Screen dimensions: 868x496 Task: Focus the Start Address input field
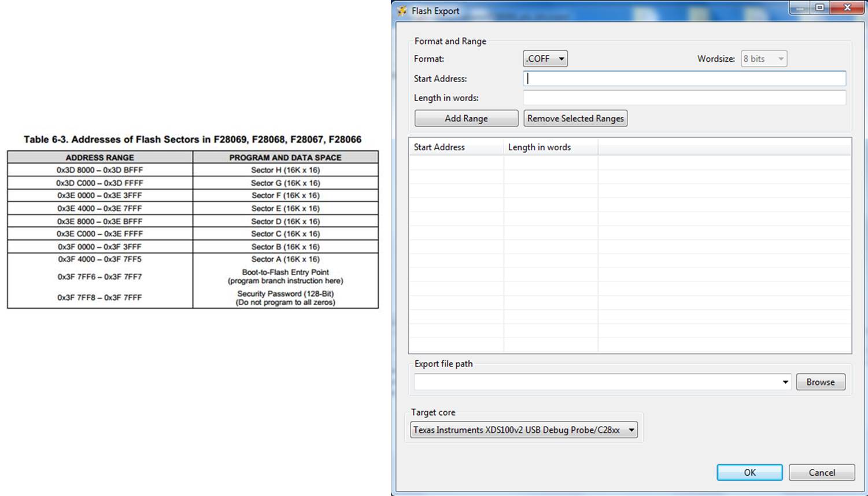[685, 79]
